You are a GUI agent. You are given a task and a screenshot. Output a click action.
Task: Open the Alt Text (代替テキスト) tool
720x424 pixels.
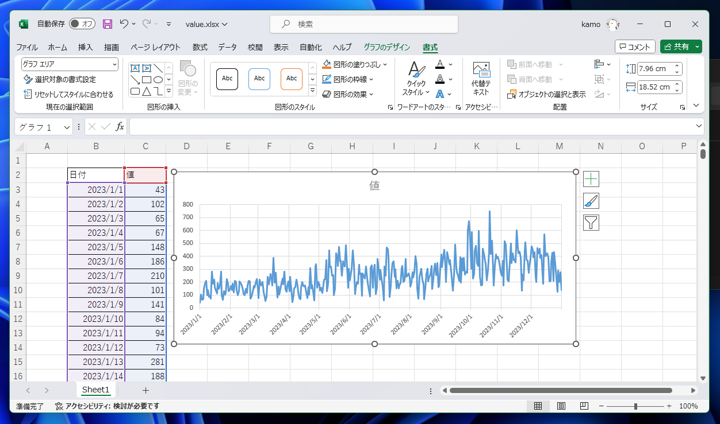pos(481,78)
